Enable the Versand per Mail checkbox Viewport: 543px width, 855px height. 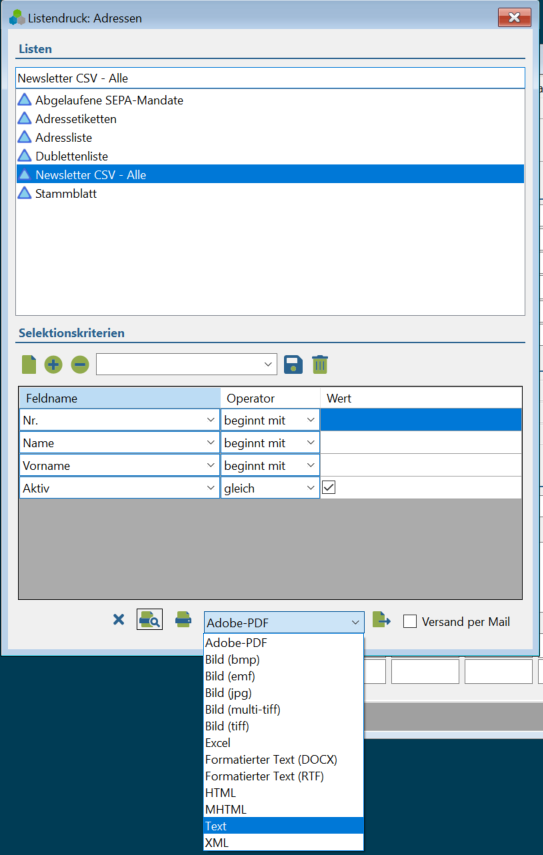point(410,621)
